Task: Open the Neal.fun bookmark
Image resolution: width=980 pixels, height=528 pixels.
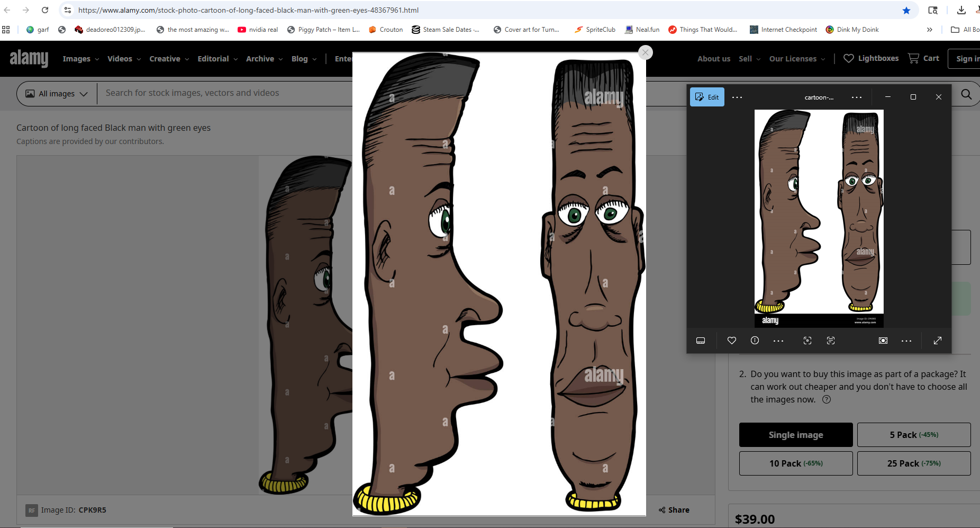Action: 642,30
